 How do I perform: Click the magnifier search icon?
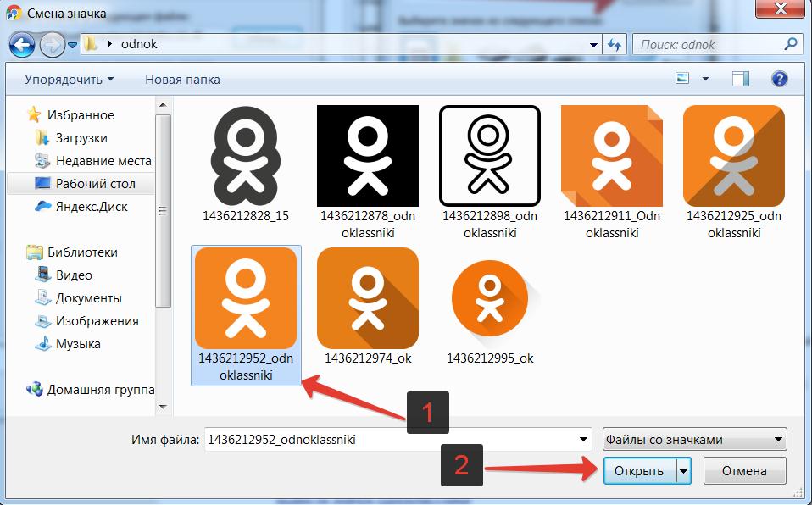pos(791,44)
